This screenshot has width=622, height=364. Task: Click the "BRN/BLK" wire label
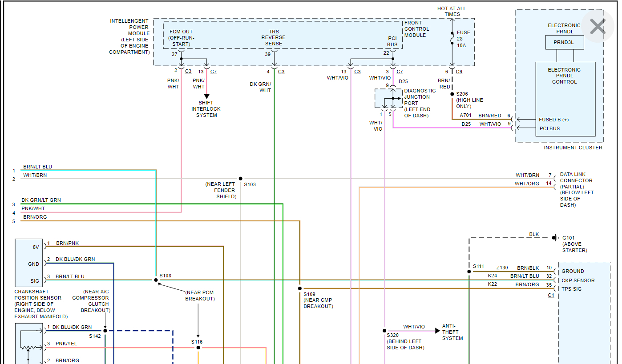click(528, 268)
